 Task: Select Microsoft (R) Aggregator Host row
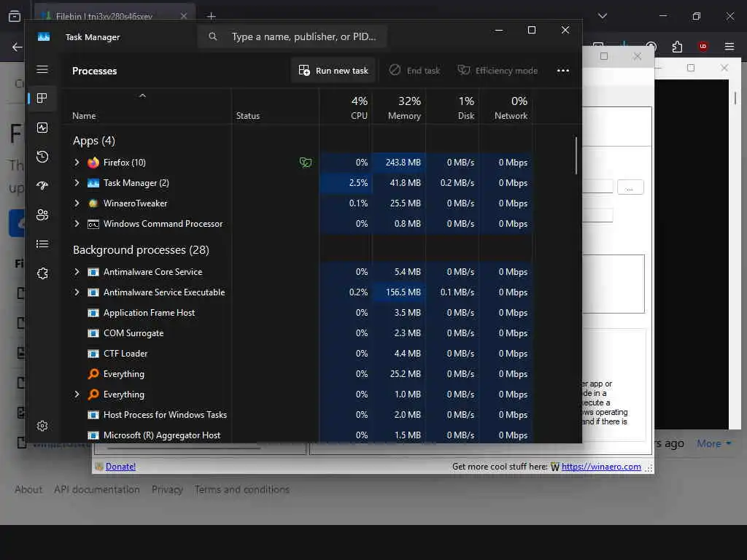(298, 435)
